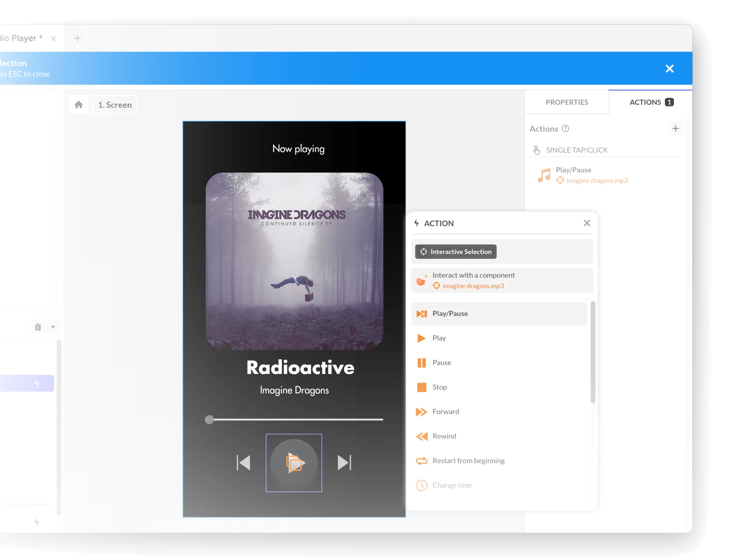Click the ACTION list scrollbar

click(x=593, y=352)
